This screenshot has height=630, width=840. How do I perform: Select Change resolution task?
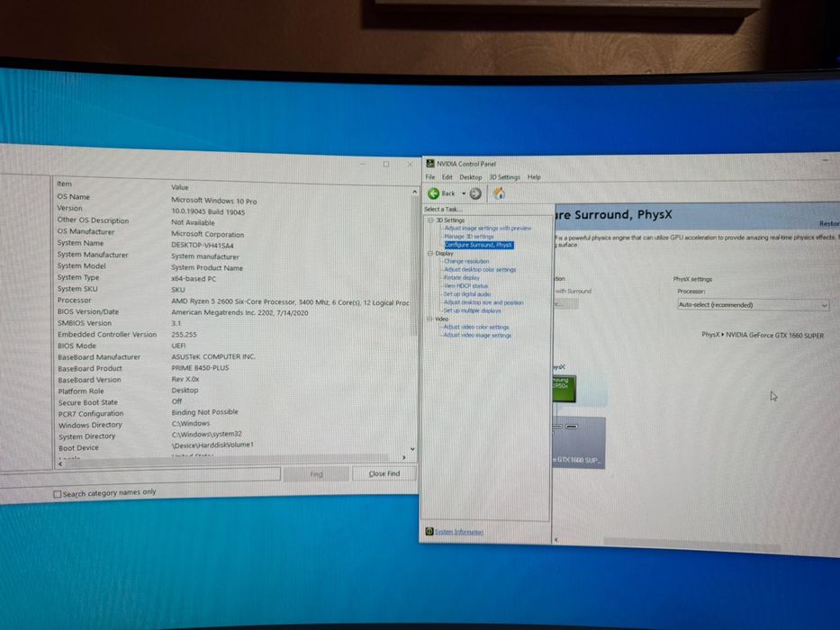coord(466,261)
